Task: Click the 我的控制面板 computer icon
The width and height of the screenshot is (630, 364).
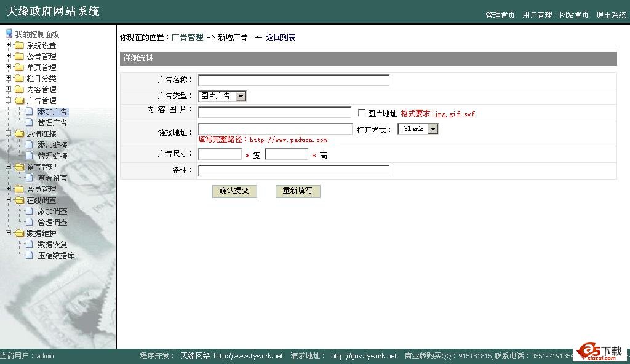Action: pyautogui.click(x=9, y=34)
